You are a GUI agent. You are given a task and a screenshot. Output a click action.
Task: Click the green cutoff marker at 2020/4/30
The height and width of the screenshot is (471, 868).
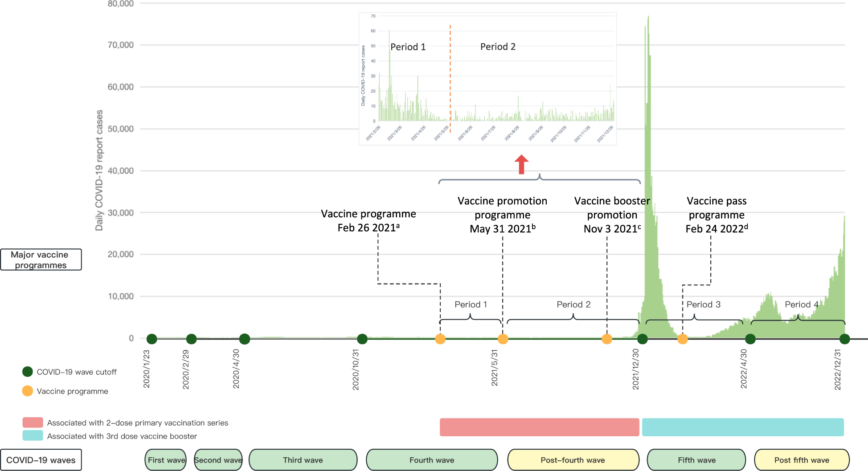pos(244,339)
